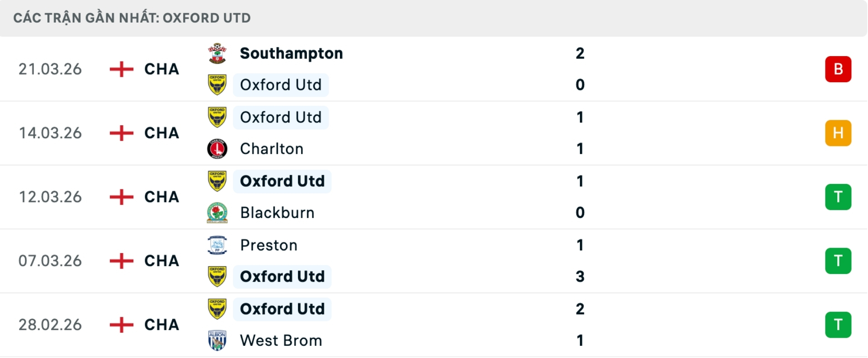868x358 pixels.
Task: Click the 21.03.26 match date
Action: (50, 69)
